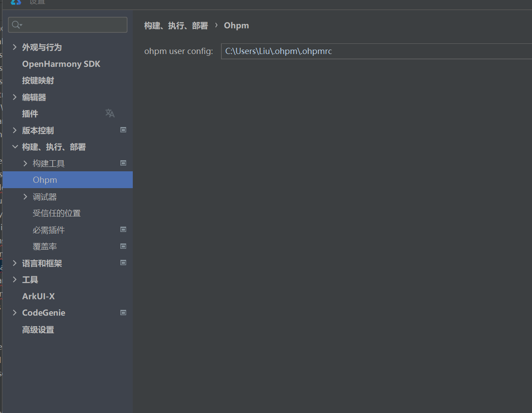This screenshot has width=532, height=413.
Task: Open 受信任的位置 settings page
Action: (x=57, y=213)
